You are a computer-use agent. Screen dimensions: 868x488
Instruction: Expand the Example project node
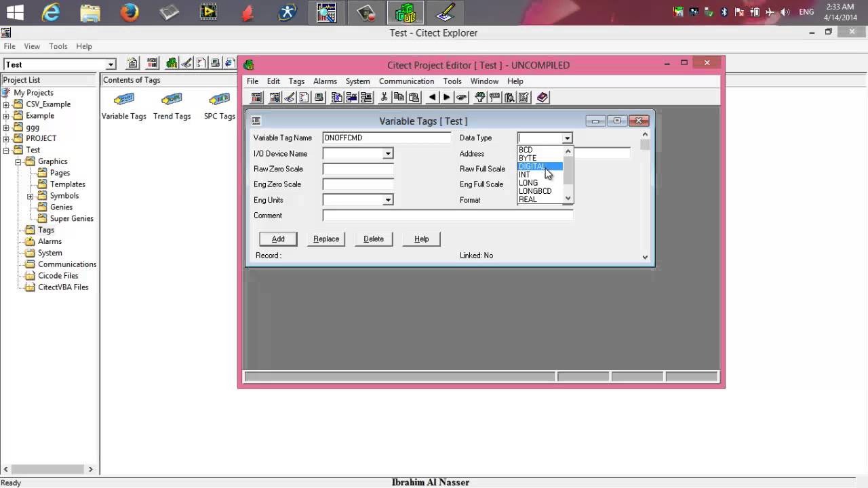click(x=6, y=116)
